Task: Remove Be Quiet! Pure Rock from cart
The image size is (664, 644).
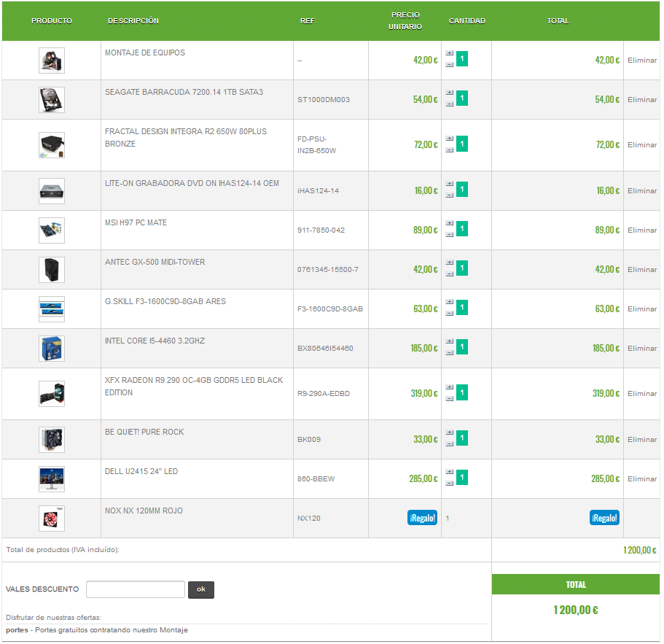Action: 642,440
